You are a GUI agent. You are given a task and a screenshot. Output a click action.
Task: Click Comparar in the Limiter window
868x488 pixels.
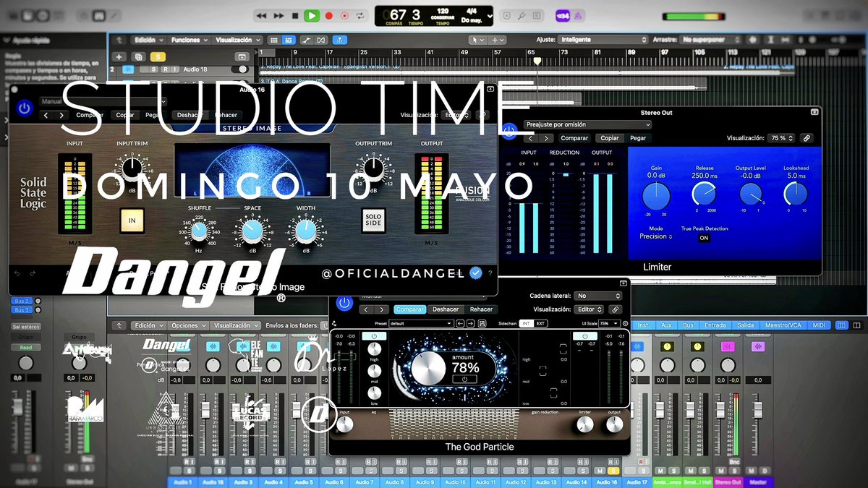[x=574, y=138]
